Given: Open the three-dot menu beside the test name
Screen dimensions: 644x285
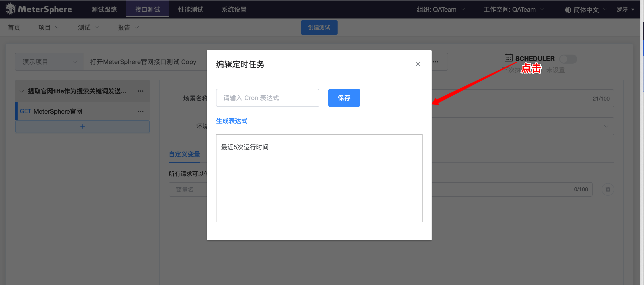Looking at the screenshot, I should 435,62.
